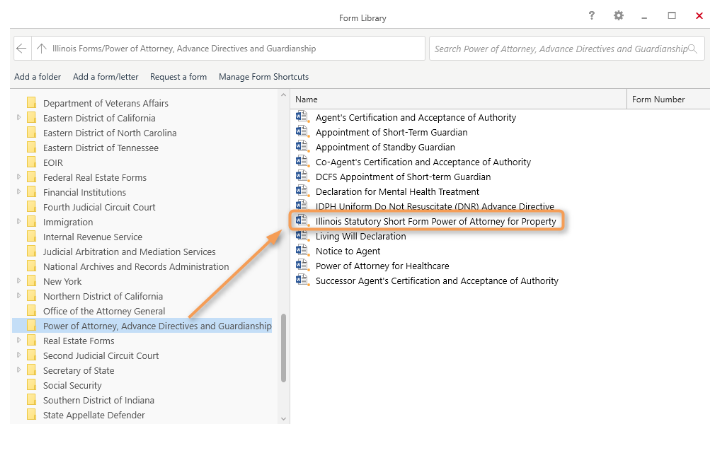
Task: Click Word icon of Agent's Certification form
Action: coord(302,116)
